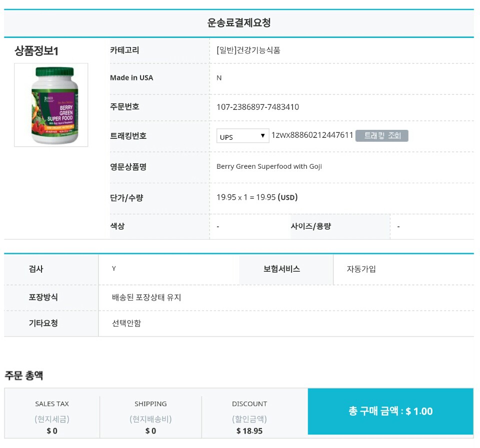Click the 주문 총액 section heading
480x448 pixels.
point(23,375)
